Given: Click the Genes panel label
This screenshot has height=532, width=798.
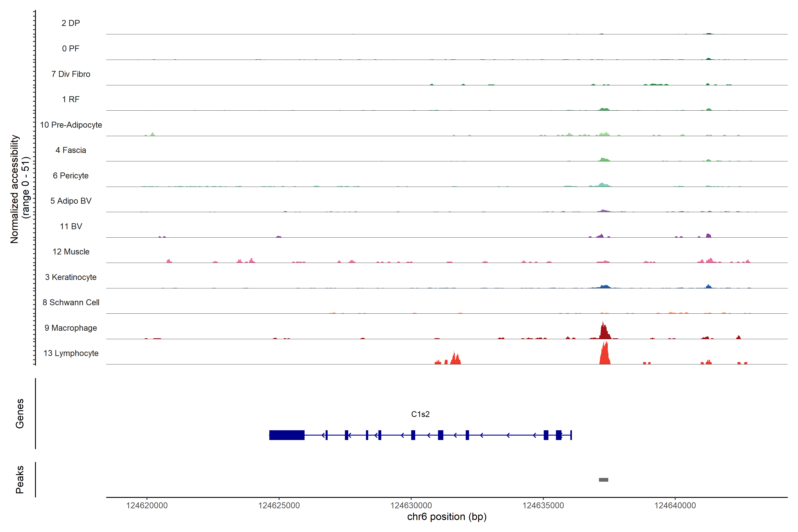Looking at the screenshot, I should [x=20, y=414].
